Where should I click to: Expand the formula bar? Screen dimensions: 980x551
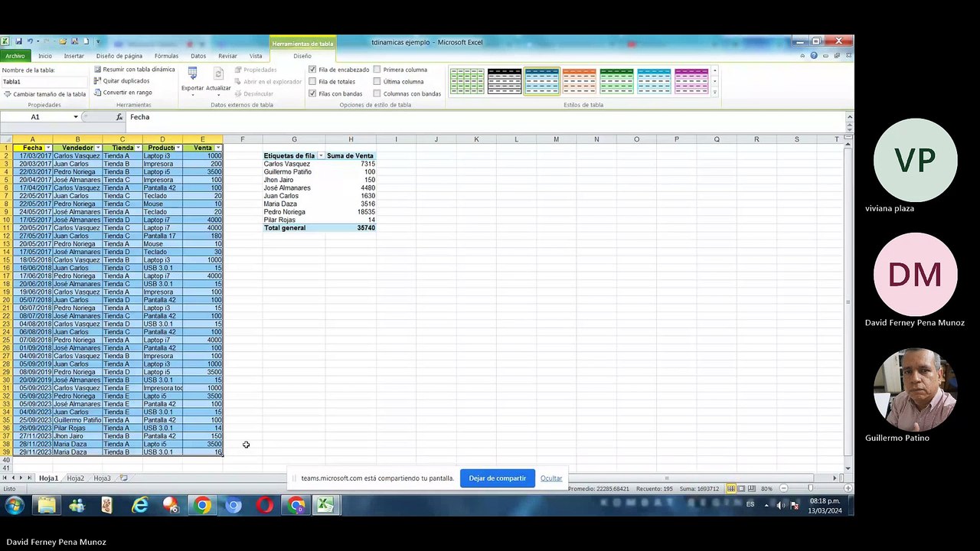point(849,117)
